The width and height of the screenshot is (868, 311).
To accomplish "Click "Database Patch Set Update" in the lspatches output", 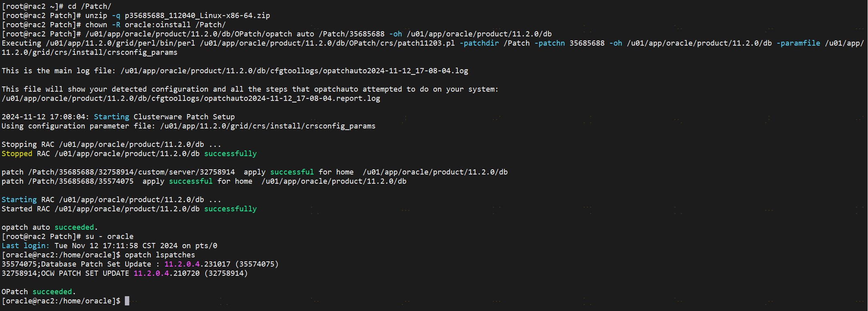I will [96, 264].
